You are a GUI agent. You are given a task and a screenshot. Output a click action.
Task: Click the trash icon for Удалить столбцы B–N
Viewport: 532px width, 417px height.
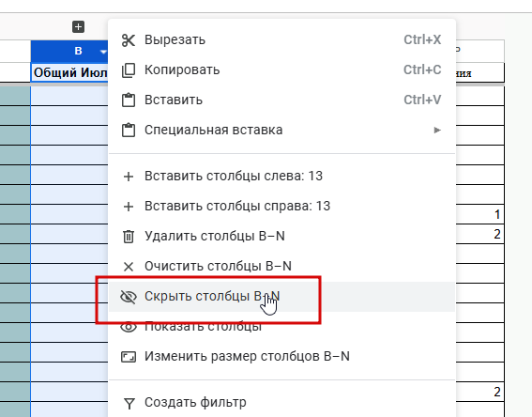[129, 237]
